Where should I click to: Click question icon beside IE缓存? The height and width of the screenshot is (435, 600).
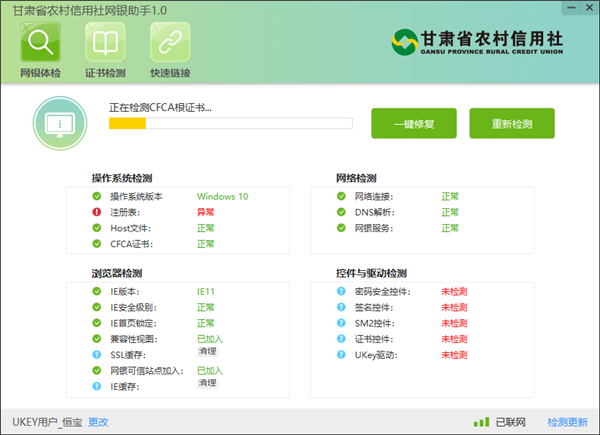click(x=97, y=386)
